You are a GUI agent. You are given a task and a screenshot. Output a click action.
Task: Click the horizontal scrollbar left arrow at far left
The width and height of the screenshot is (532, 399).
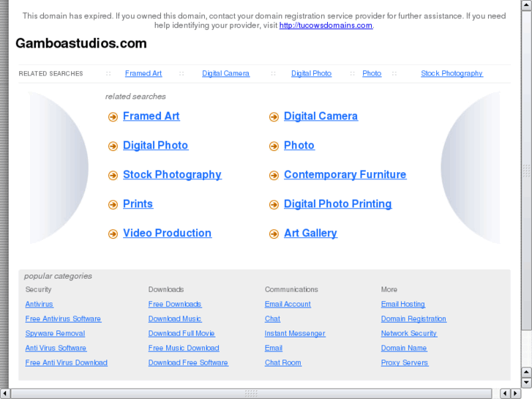coord(4,393)
